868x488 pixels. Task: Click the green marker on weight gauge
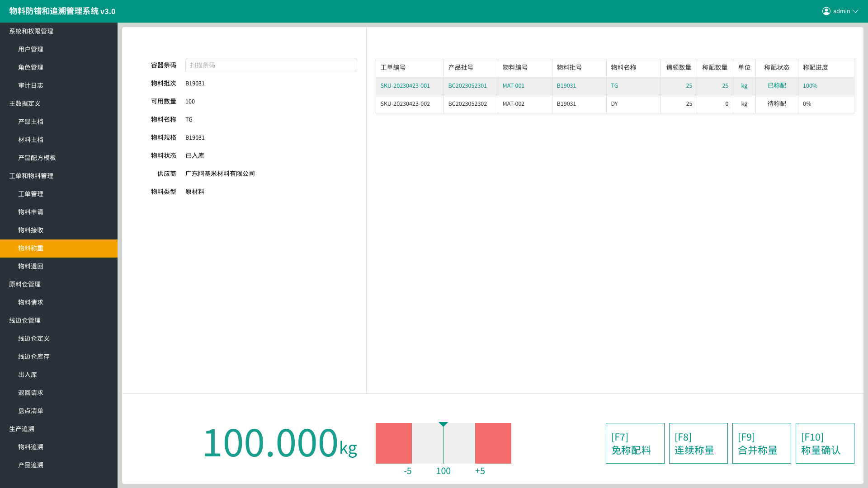pos(443,424)
